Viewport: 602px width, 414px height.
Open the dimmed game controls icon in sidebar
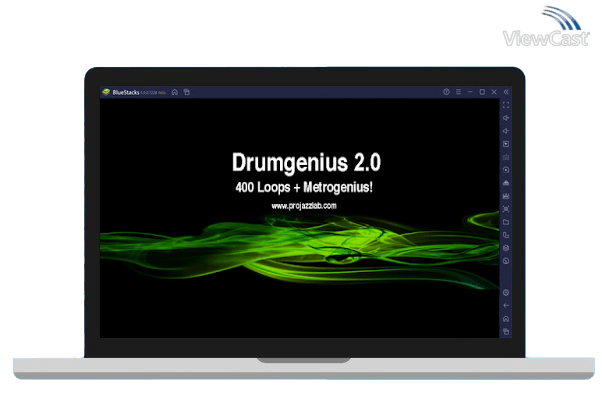[x=506, y=157]
